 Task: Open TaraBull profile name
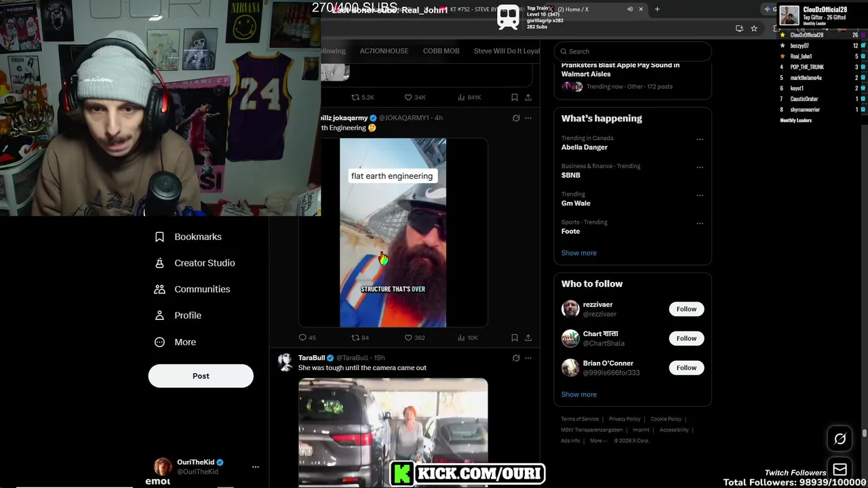tap(311, 358)
